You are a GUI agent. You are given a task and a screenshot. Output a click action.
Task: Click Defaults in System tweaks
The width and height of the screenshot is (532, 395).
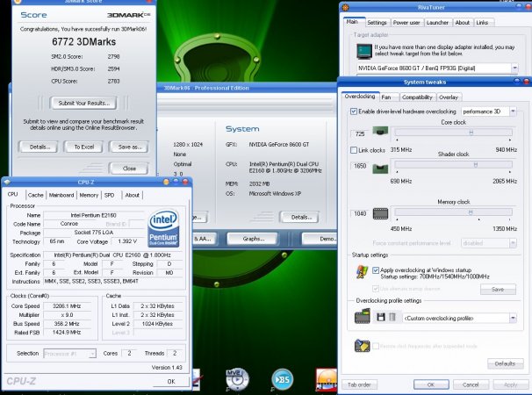pyautogui.click(x=505, y=363)
